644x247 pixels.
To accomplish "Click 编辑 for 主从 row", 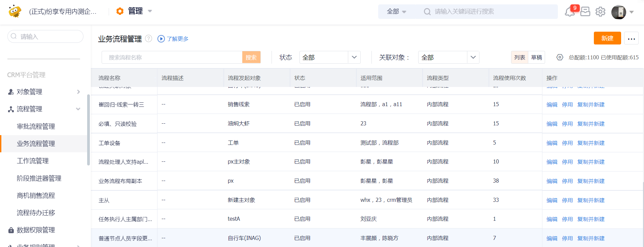I will tap(552, 200).
